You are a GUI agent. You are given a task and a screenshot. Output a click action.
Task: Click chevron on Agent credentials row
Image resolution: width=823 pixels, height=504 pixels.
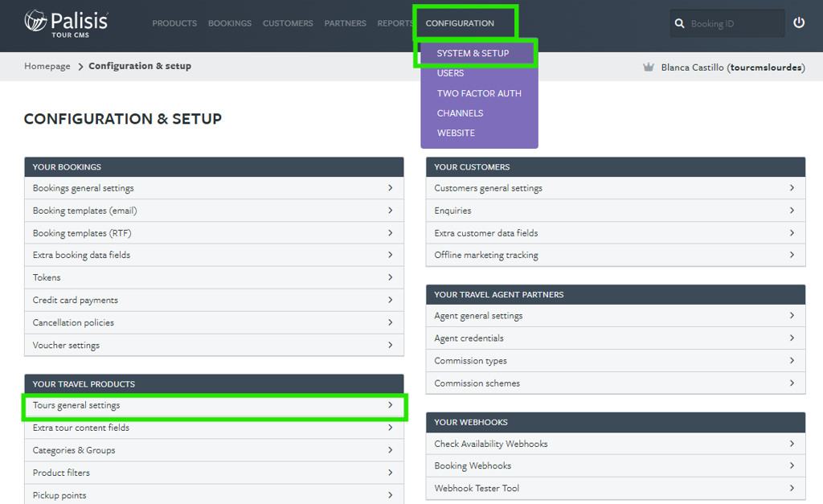(x=792, y=338)
